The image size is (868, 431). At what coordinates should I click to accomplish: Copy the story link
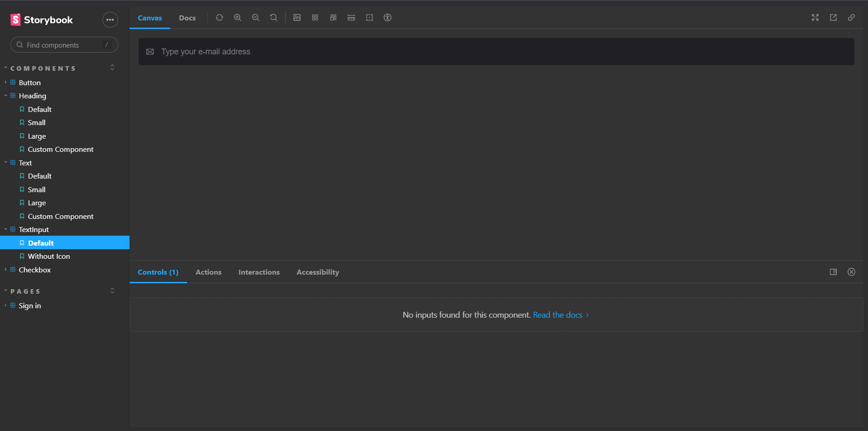tap(851, 18)
